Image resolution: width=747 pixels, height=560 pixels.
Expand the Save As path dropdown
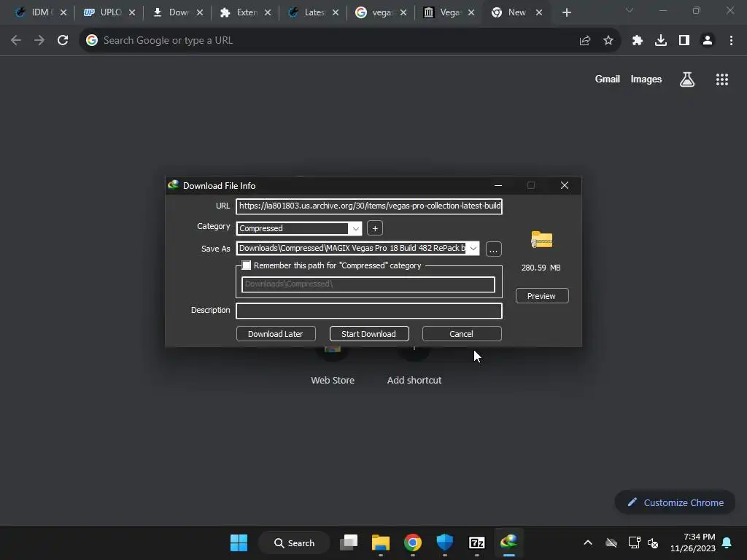click(x=473, y=248)
